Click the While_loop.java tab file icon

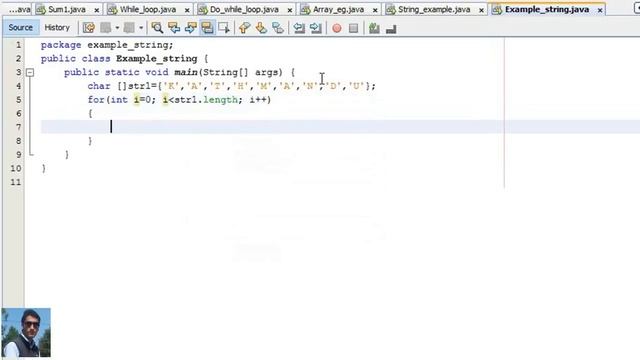[112, 9]
